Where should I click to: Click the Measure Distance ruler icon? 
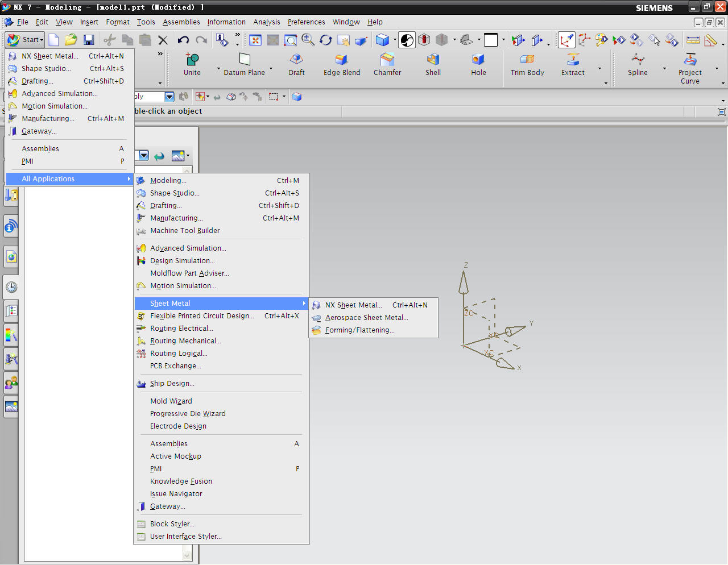click(x=693, y=40)
